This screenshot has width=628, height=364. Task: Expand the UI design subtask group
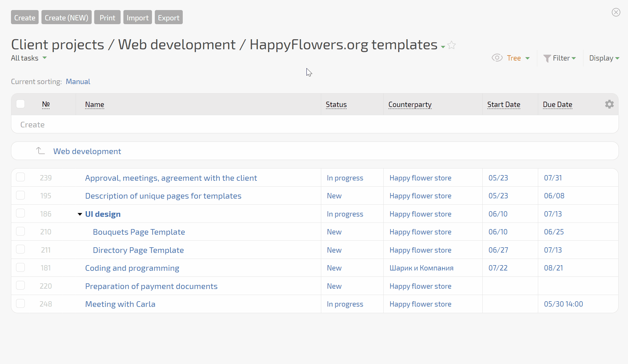[x=79, y=214]
